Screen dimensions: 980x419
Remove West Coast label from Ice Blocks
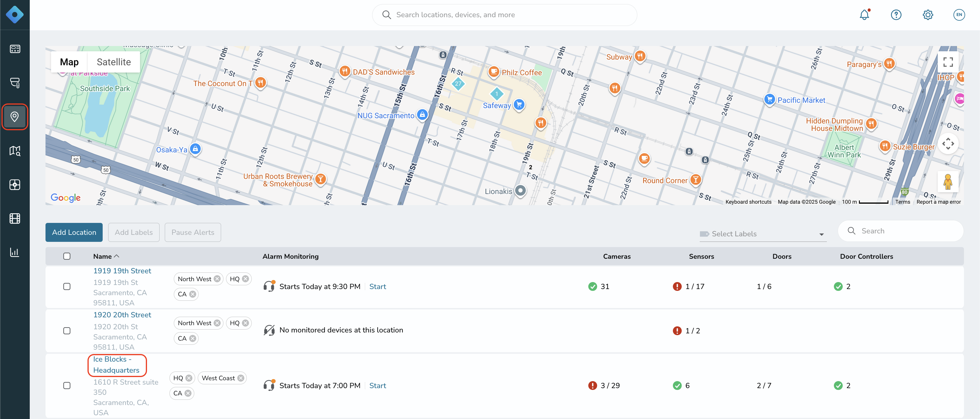[241, 378]
